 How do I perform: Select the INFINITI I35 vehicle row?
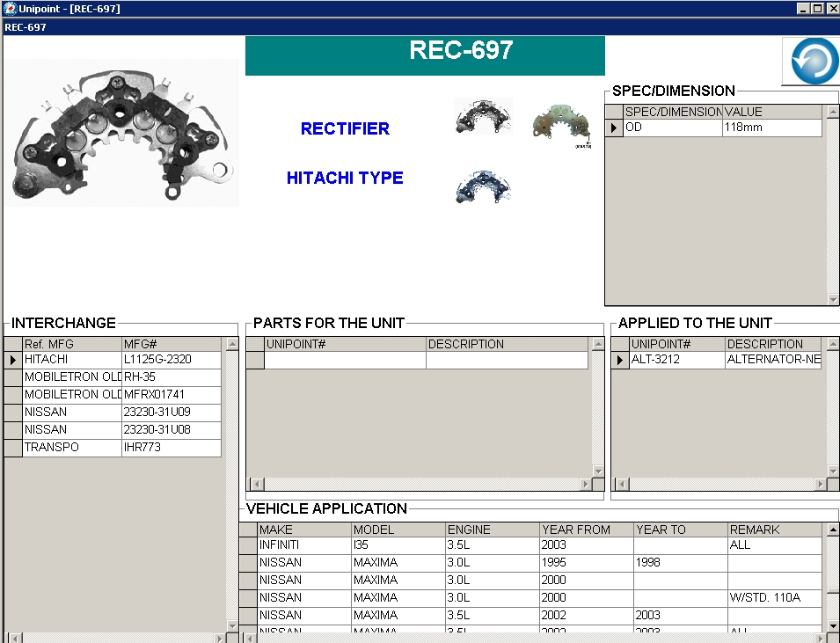(x=304, y=545)
